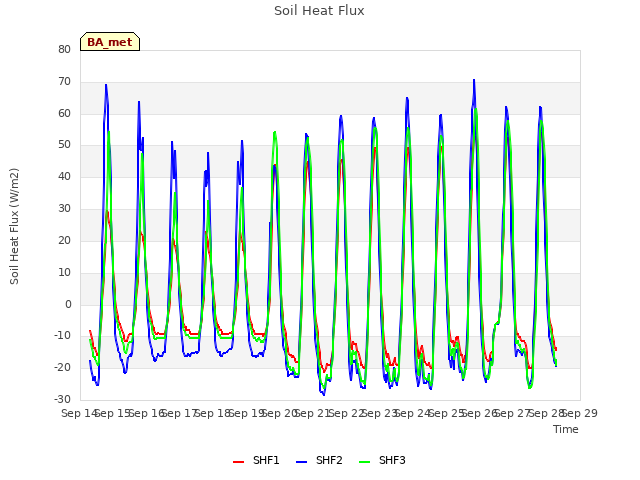Click the Time axis label

click(x=566, y=429)
